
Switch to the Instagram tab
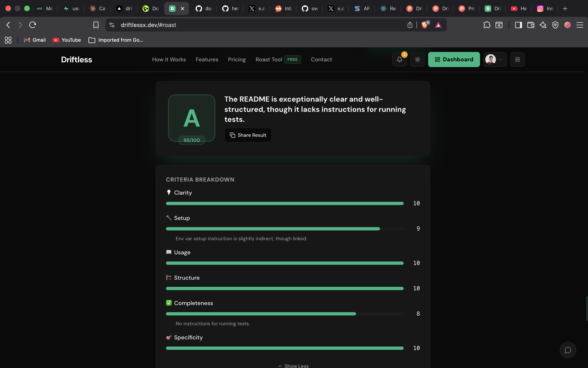545,9
